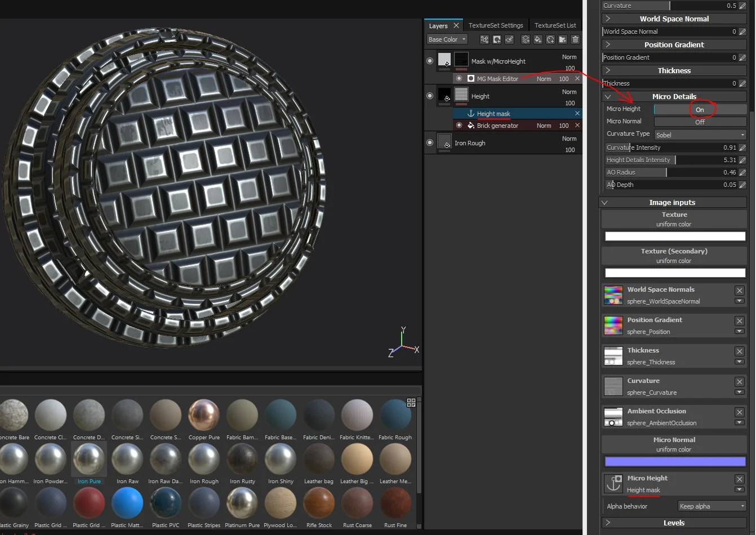Click the Micro Height anchor icon thumbnail
Viewport: 756px width, 535px height.
(613, 484)
